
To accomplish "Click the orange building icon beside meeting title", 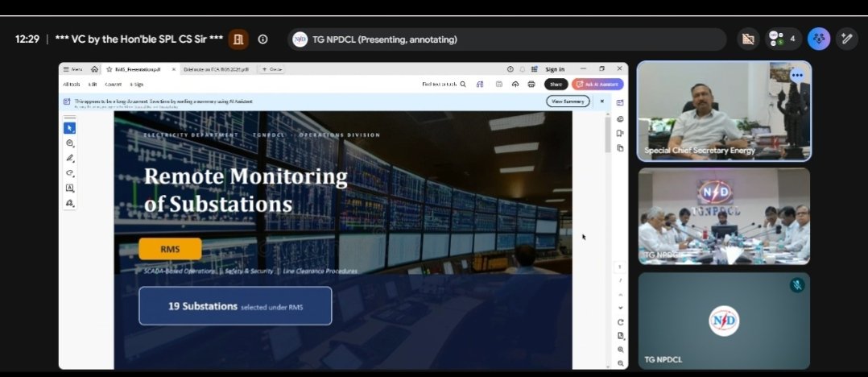I will coord(238,39).
